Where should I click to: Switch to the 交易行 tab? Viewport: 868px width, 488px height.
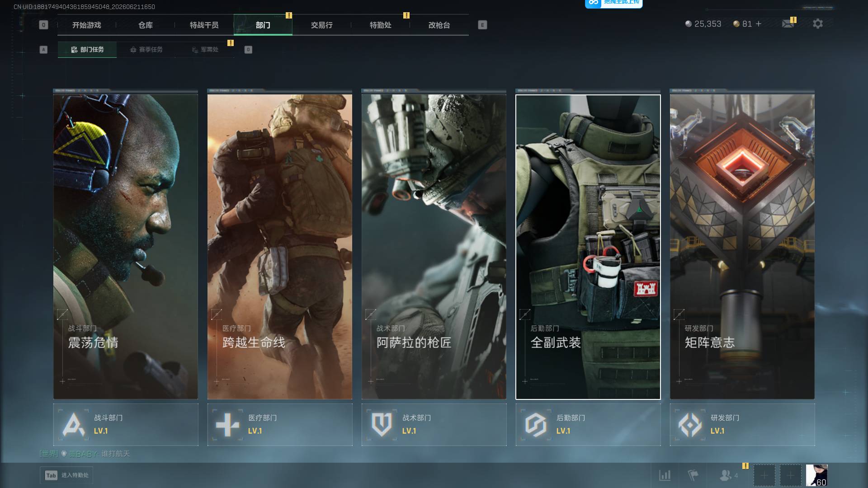click(322, 25)
